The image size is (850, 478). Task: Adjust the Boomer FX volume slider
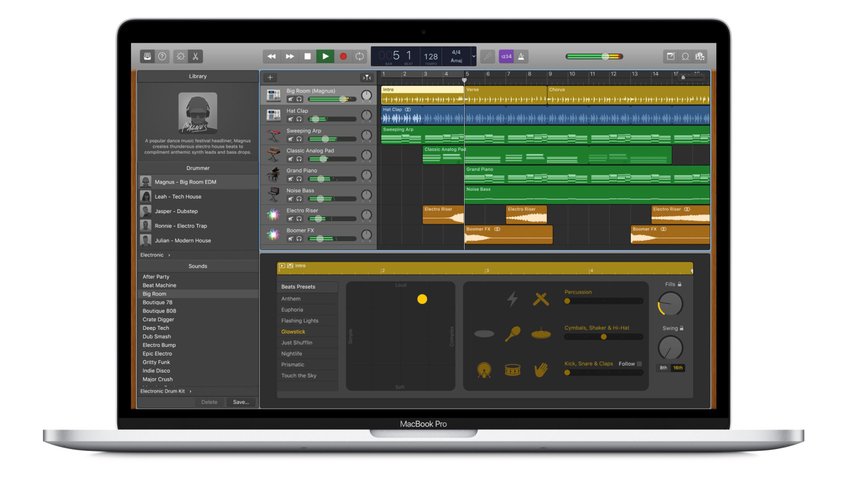click(332, 239)
